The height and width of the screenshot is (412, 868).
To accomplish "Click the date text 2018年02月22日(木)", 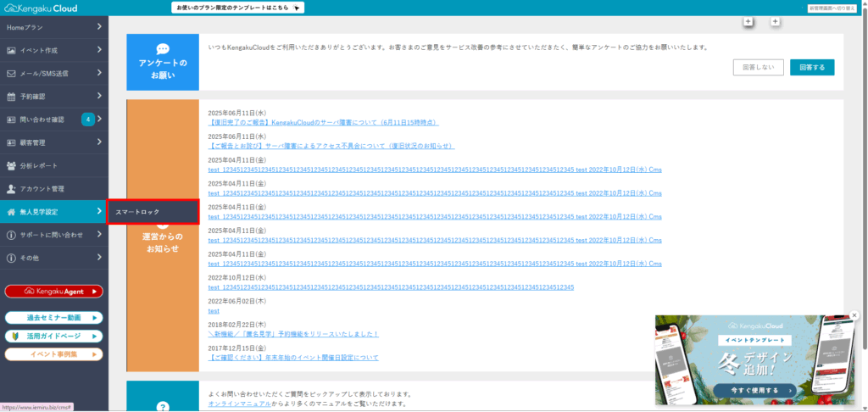I will click(x=237, y=325).
